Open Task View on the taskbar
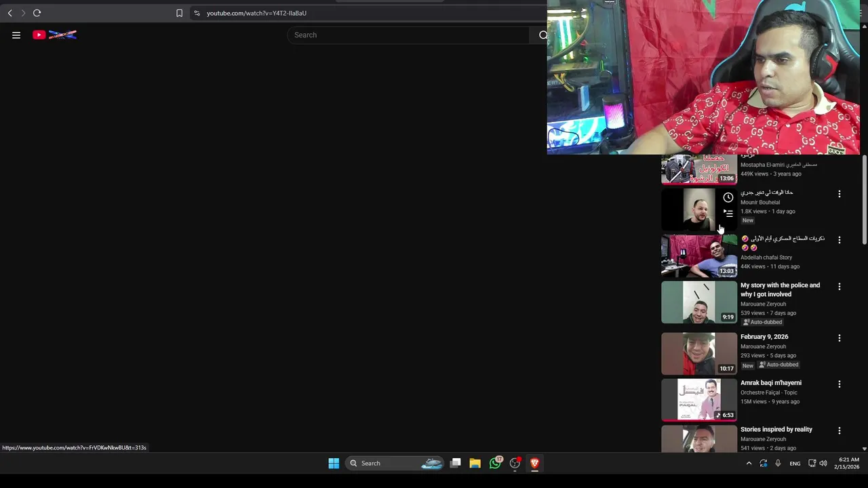 (456, 463)
